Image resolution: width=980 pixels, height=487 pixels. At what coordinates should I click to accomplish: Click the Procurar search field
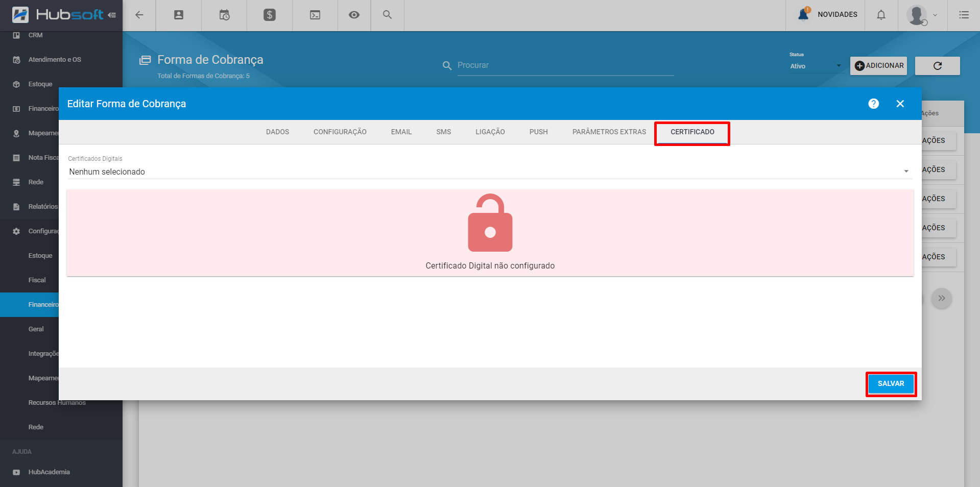565,65
